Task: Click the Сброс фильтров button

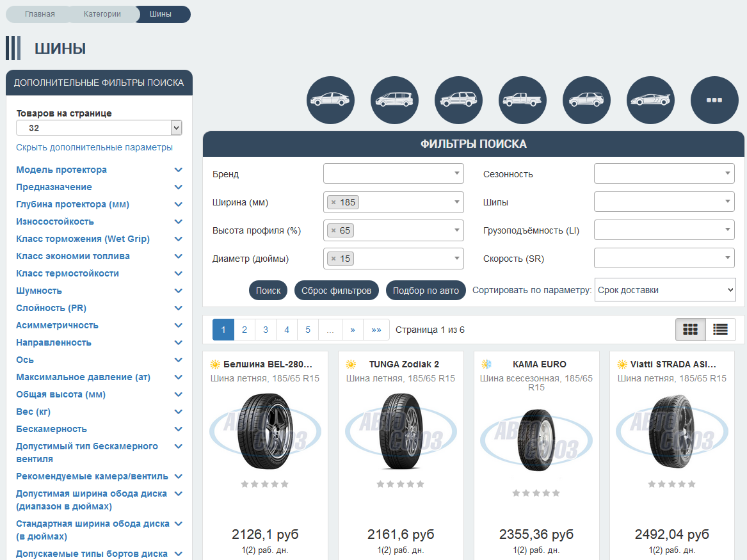Action: click(336, 291)
